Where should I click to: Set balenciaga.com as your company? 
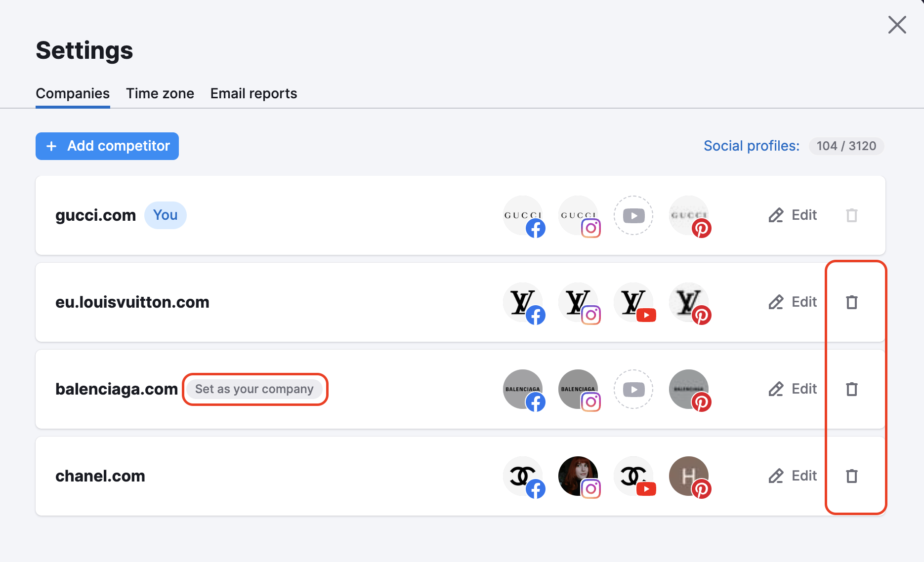click(x=254, y=389)
